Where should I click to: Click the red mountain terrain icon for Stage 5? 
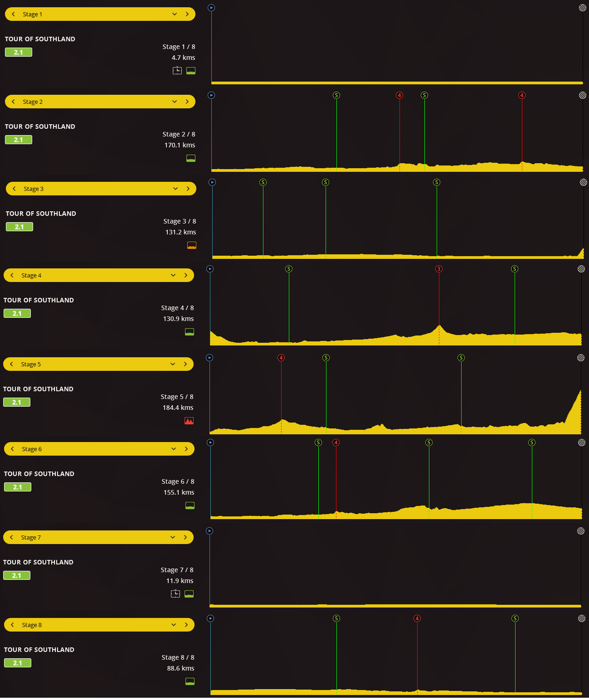[189, 421]
